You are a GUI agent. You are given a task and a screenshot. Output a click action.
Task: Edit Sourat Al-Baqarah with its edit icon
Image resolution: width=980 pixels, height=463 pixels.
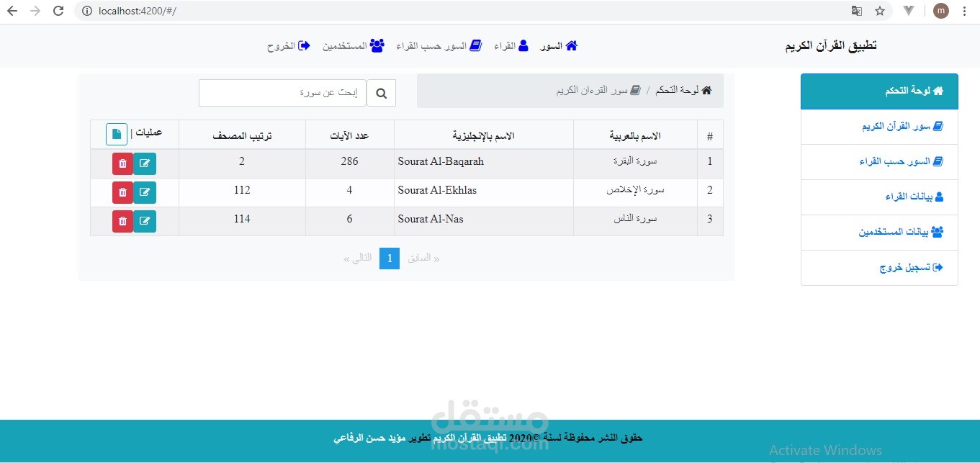145,163
